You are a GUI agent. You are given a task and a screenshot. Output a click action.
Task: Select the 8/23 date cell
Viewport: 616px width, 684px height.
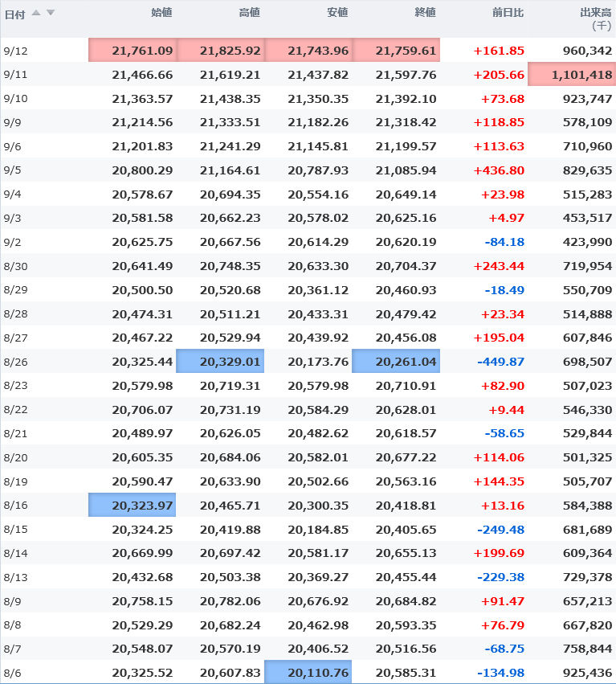(16, 386)
